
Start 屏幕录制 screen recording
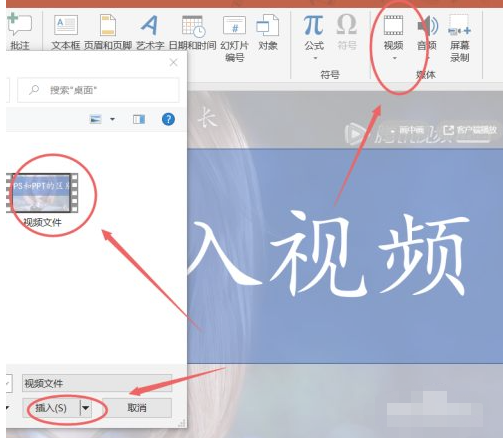[460, 38]
